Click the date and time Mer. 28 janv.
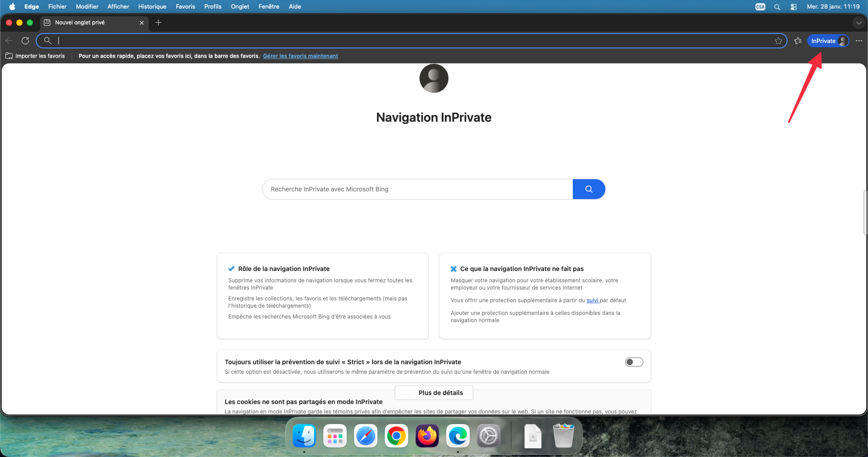 tap(833, 6)
